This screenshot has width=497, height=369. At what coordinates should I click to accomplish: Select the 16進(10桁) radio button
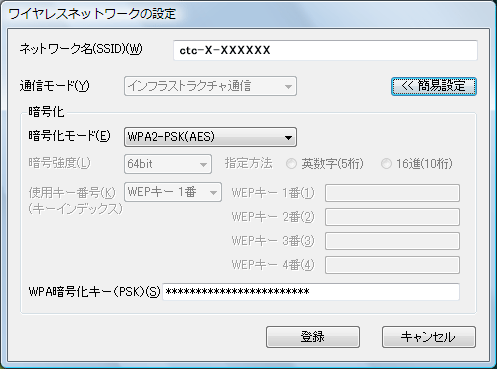386,164
